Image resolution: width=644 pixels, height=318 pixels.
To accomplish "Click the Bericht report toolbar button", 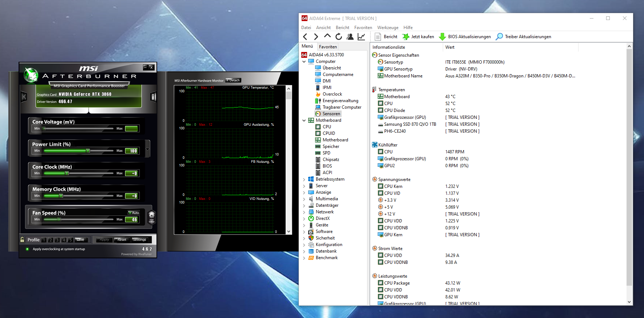I will coord(386,37).
